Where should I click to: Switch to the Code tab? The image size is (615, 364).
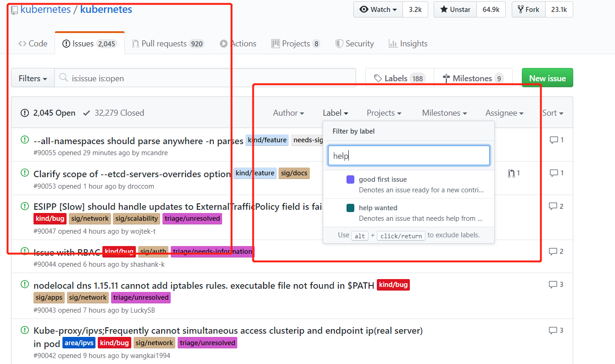pos(33,44)
